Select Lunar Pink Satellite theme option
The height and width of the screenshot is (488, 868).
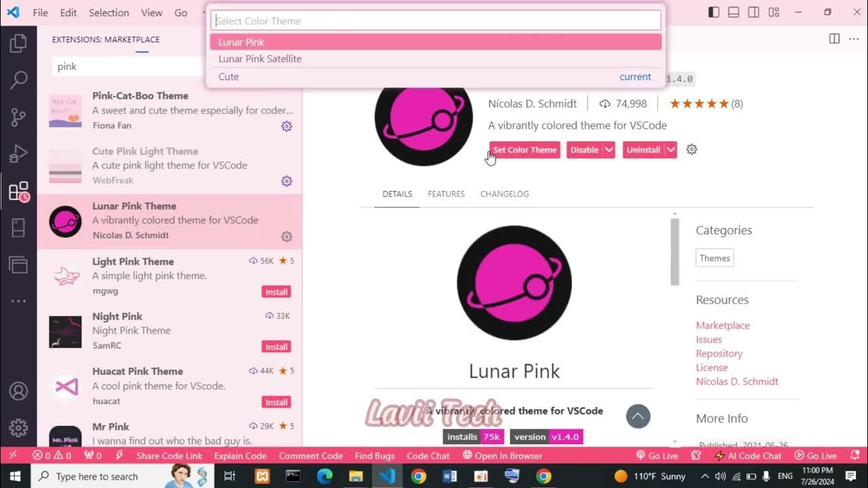(x=435, y=59)
